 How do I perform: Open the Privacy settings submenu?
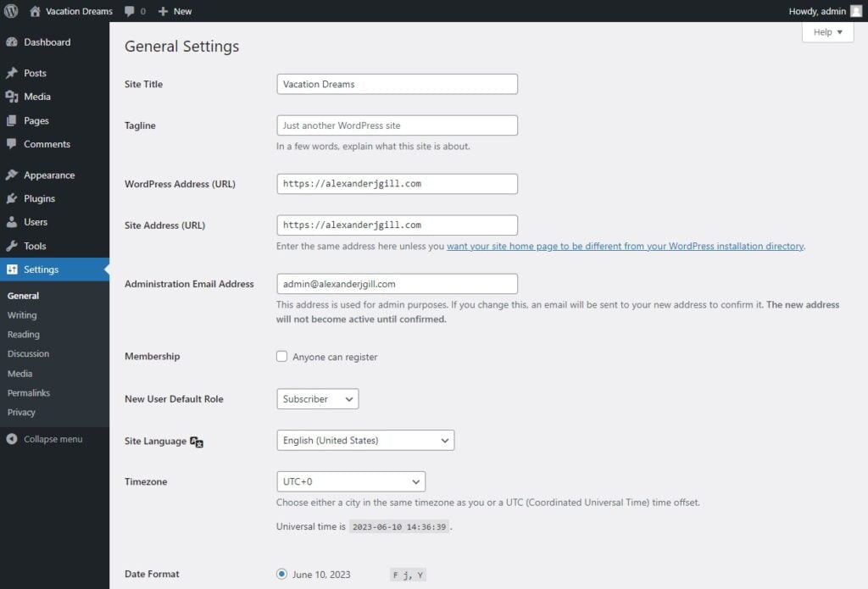point(21,413)
